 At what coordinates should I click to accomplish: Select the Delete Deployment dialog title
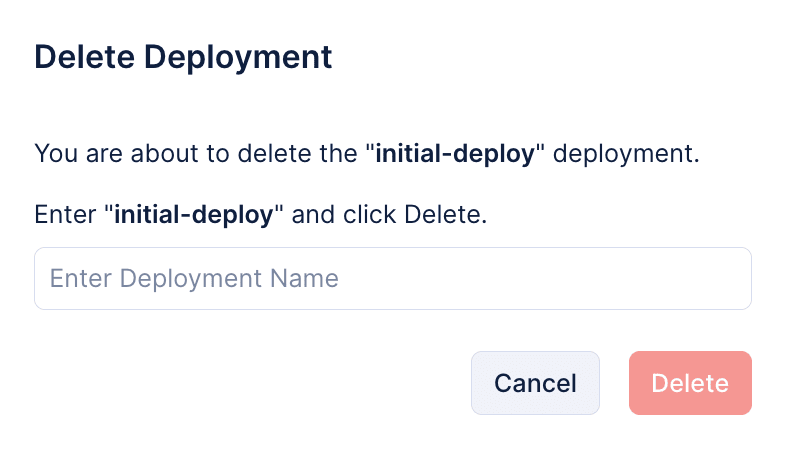[183, 57]
